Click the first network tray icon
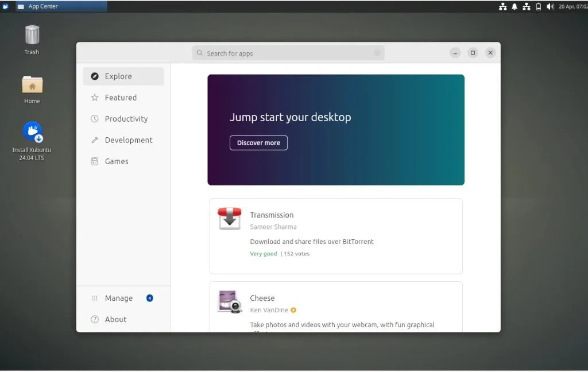588x372 pixels. click(503, 6)
